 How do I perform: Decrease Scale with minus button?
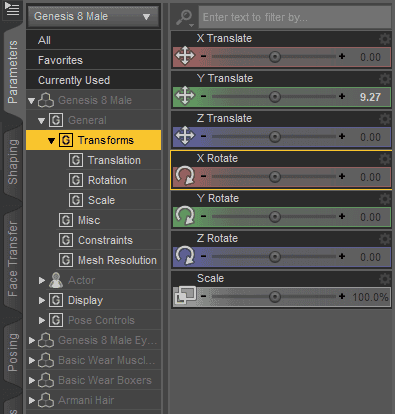point(204,296)
